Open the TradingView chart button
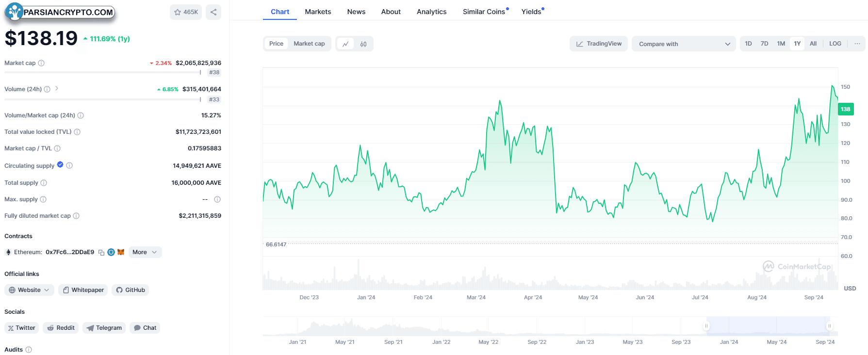Screen dimensions: 868x355 [599, 44]
